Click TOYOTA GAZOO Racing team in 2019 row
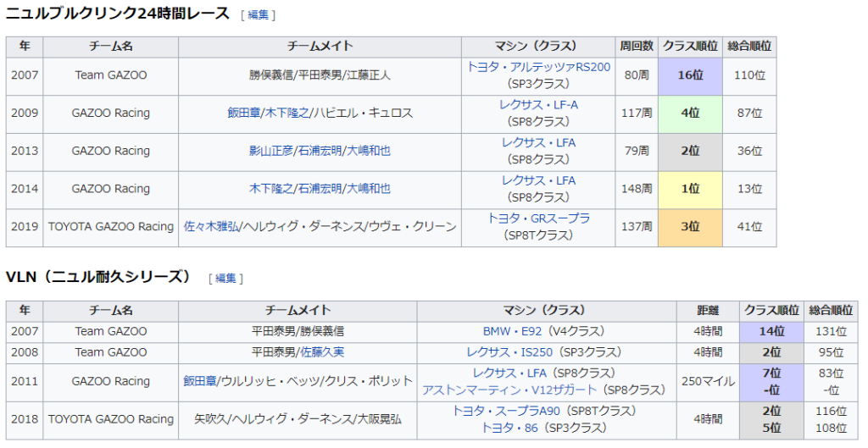 click(111, 227)
